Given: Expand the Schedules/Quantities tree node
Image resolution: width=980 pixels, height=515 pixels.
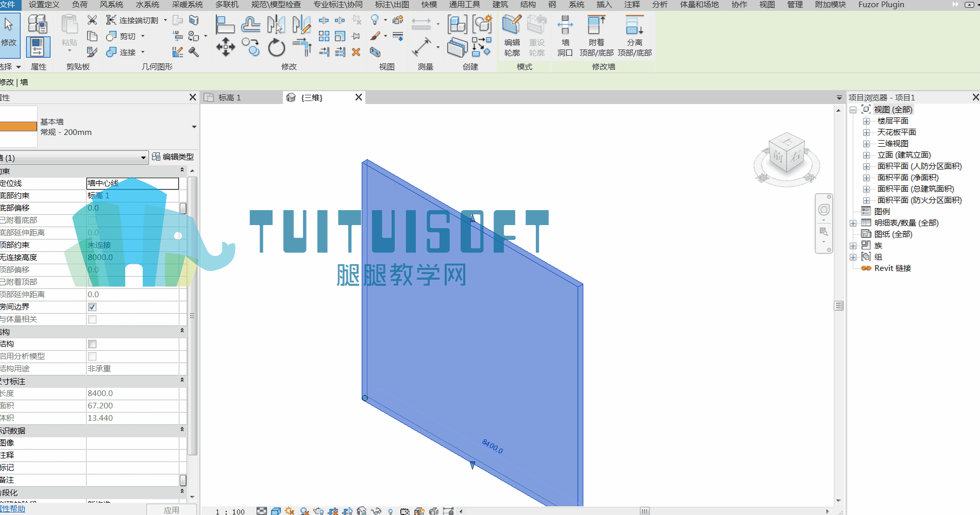Looking at the screenshot, I should pos(853,223).
